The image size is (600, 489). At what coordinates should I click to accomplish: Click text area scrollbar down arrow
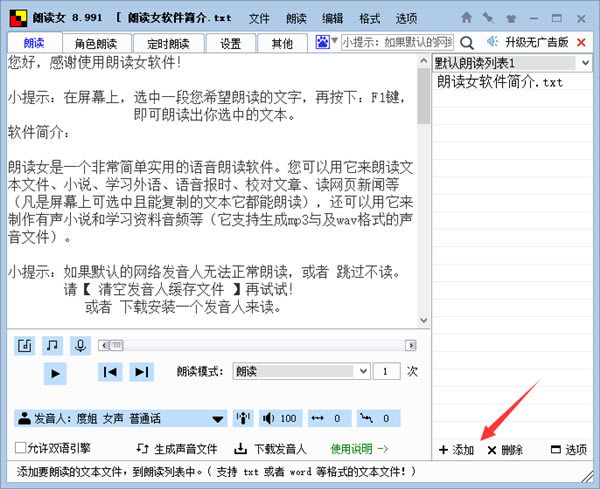click(424, 320)
